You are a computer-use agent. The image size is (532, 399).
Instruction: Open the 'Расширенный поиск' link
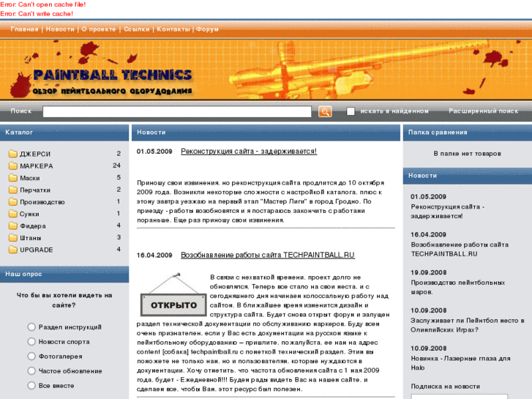click(484, 111)
